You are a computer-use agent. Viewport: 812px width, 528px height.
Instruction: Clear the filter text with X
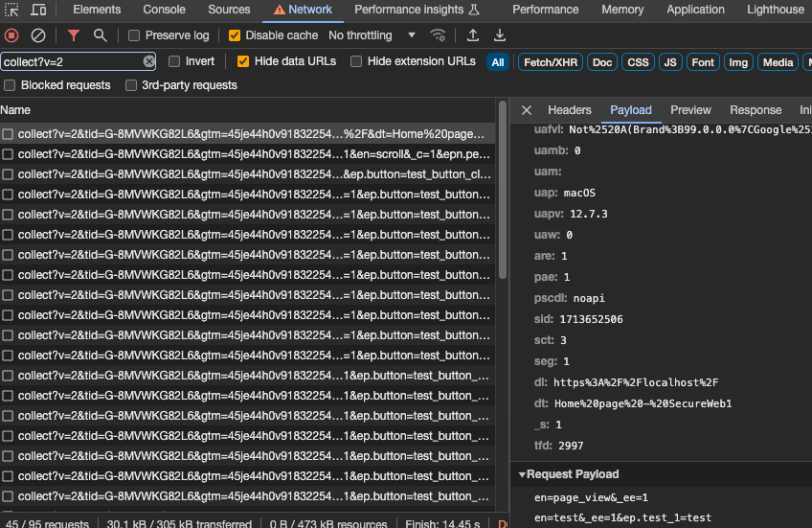(x=149, y=61)
